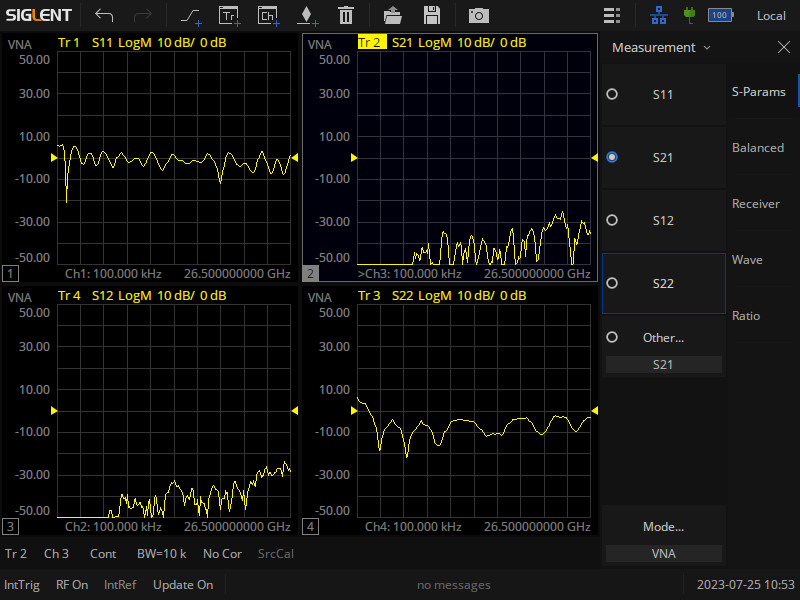Click window number 1 box
800x600 pixels.
tap(10, 273)
